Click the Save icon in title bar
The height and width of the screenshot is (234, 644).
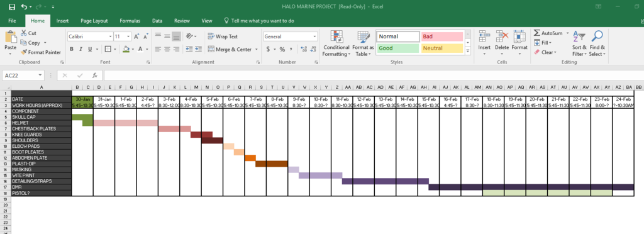(12, 6)
